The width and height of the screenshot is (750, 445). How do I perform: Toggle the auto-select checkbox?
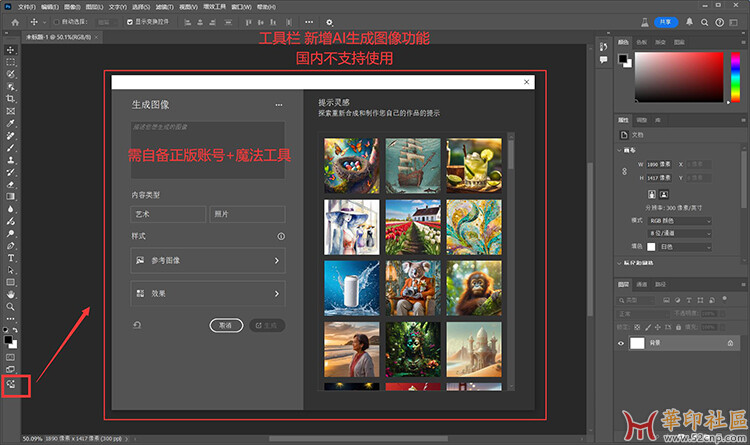[x=56, y=22]
